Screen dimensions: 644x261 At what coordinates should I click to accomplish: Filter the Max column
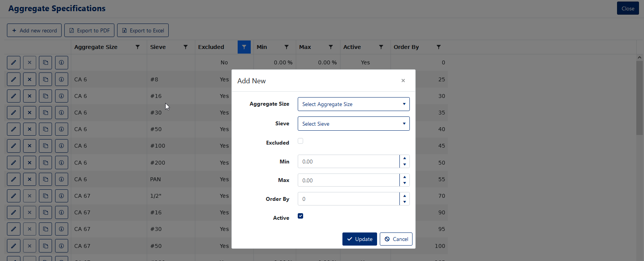pyautogui.click(x=331, y=47)
